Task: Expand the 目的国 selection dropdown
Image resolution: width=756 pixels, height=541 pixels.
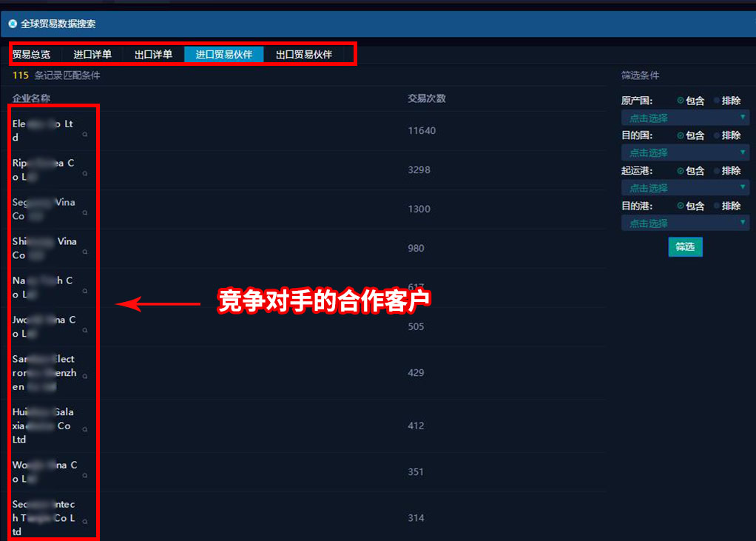Action: coord(685,152)
